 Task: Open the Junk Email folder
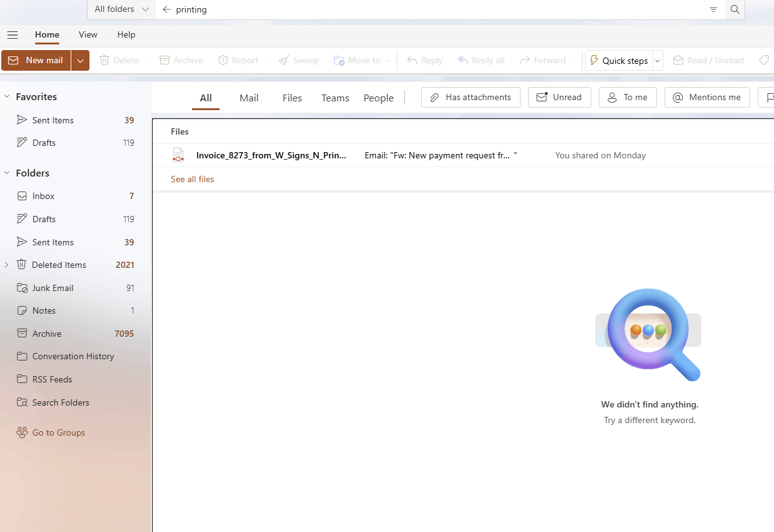pos(75,288)
